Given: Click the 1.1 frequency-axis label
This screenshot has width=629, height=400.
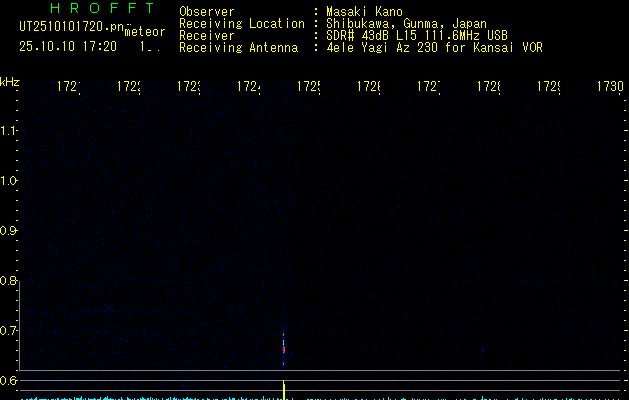Looking at the screenshot, I should [x=8, y=131].
